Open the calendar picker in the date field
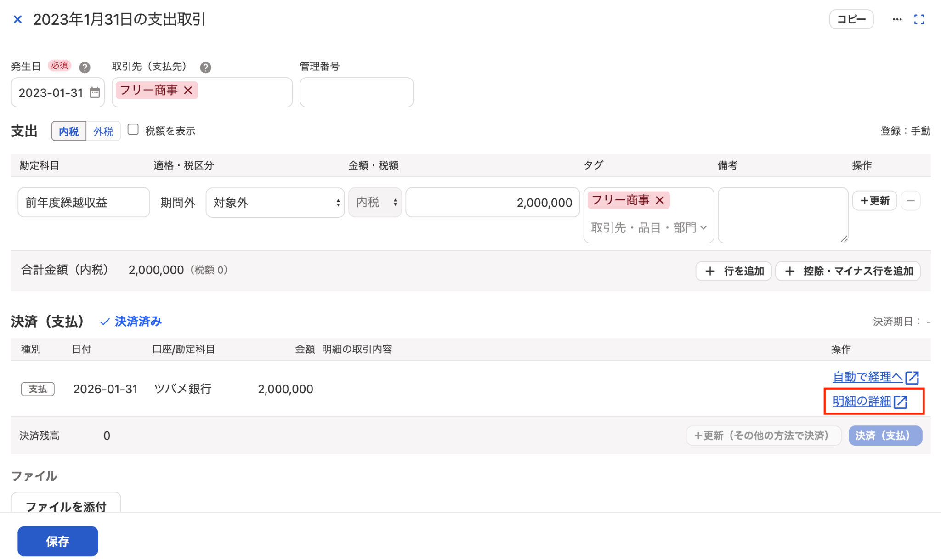 click(95, 92)
